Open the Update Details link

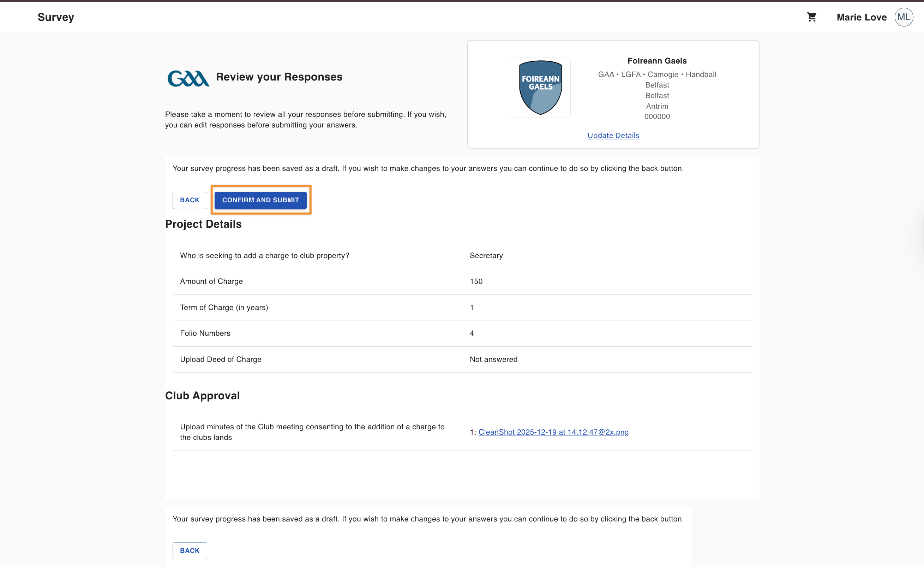613,135
